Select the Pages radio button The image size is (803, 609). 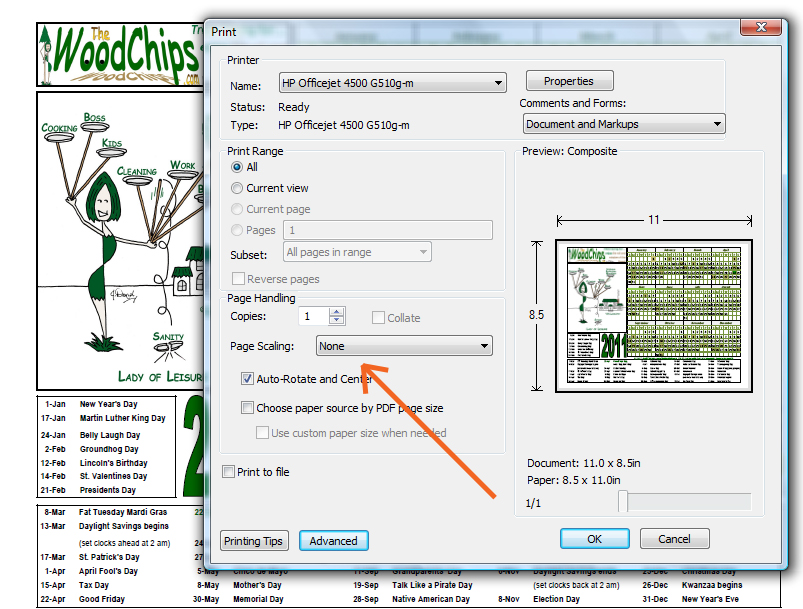point(237,230)
